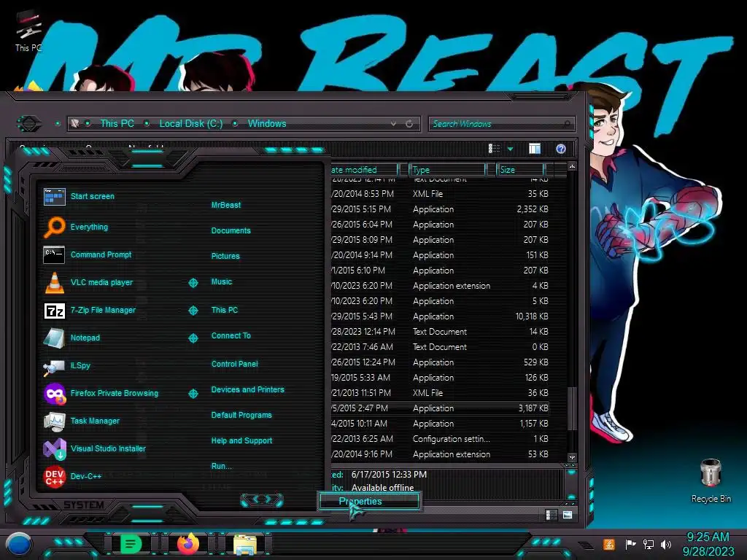Sort by Date modified column header
Image resolution: width=747 pixels, height=560 pixels.
tap(364, 169)
